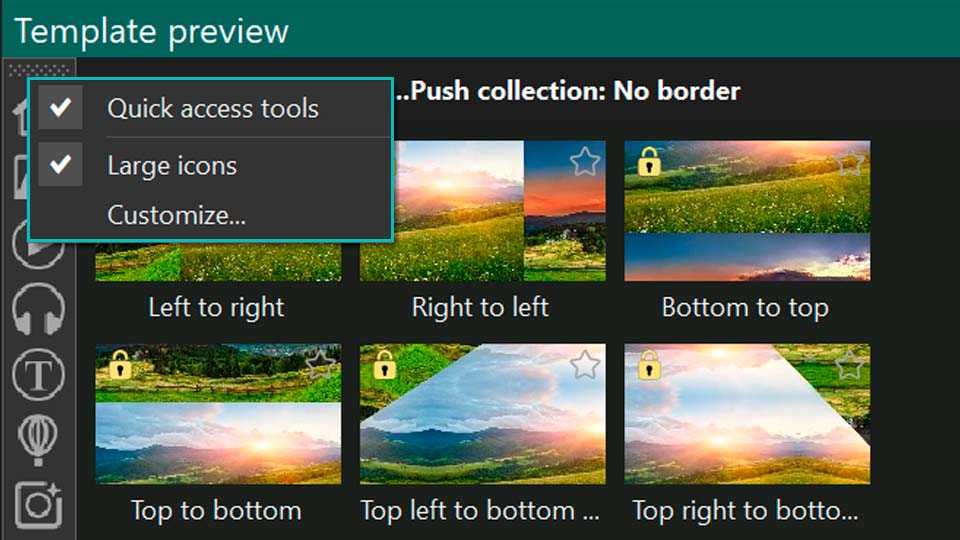Viewport: 960px width, 540px height.
Task: Click the lock on Bottom to top
Action: point(649,162)
